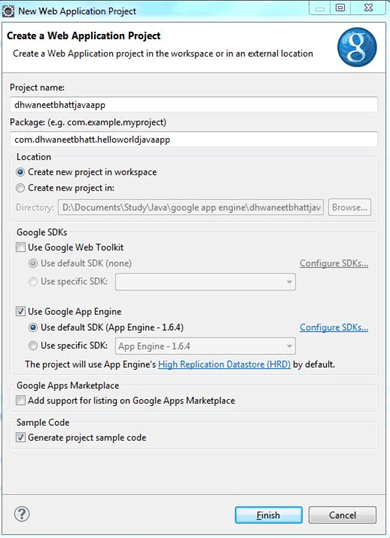Select Use specific SDK under Google Web Toolkit
The image size is (390, 538).
pos(33,281)
